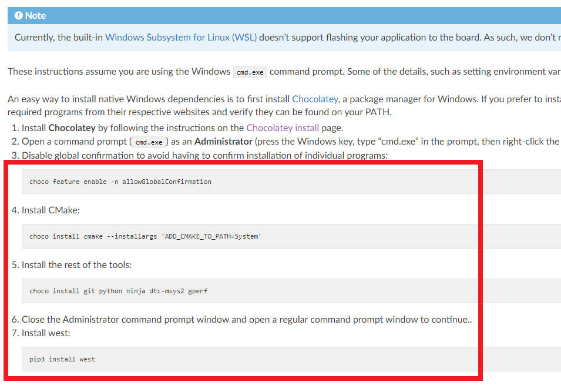Click the cmd.exe code label in step 2
This screenshot has width=561, height=392.
(149, 142)
